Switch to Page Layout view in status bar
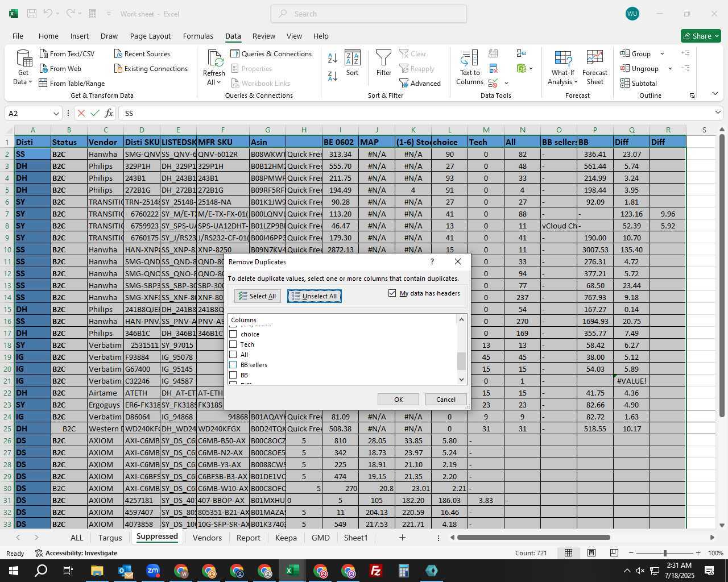This screenshot has height=582, width=728. click(x=591, y=553)
